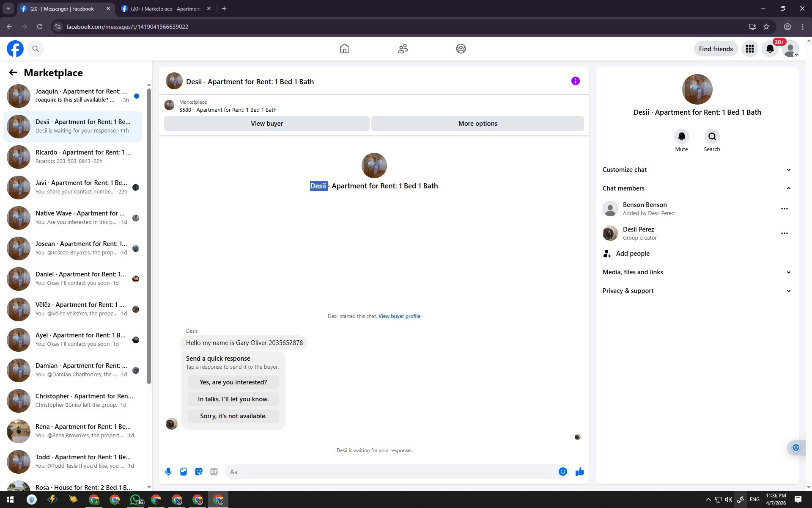This screenshot has height=508, width=812.
Task: Open View buyer profile link
Action: [x=399, y=316]
